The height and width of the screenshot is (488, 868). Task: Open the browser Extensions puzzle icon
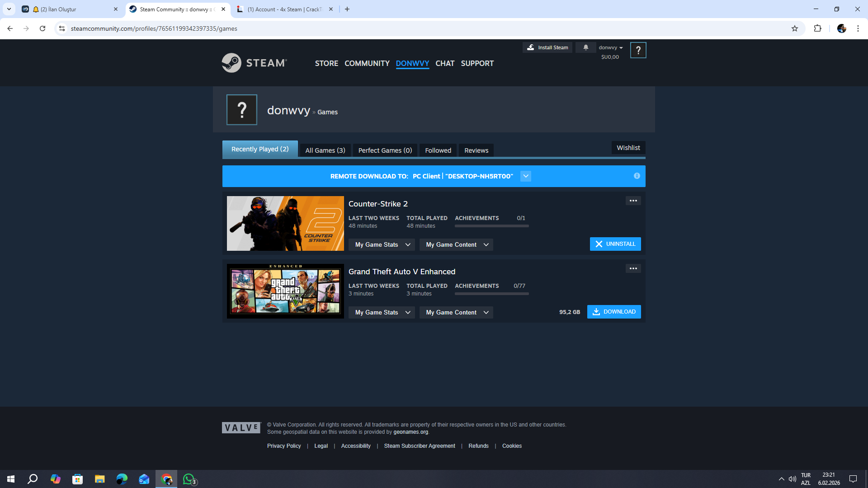[817, 28]
